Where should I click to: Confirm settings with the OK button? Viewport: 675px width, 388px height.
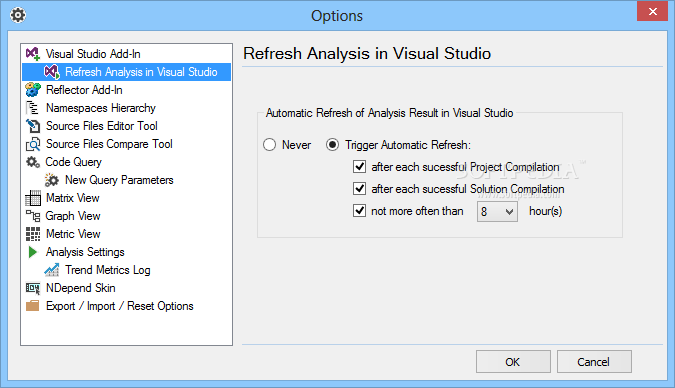point(513,362)
